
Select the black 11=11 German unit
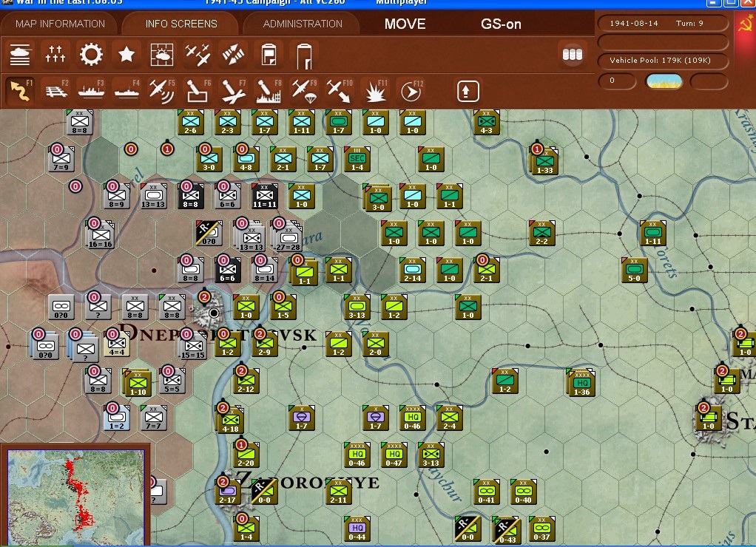coord(265,196)
